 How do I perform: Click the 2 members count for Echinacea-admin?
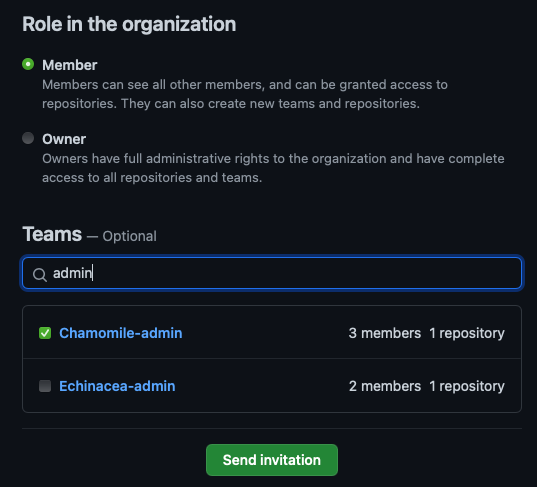(x=385, y=386)
